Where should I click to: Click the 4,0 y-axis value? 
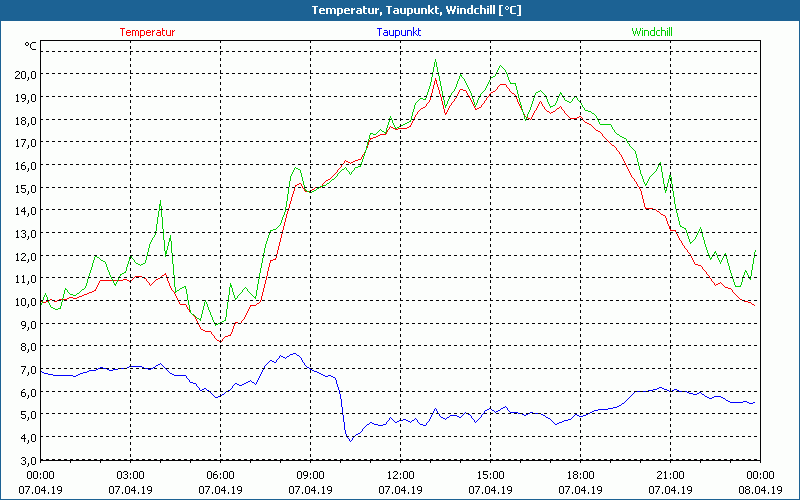pos(28,438)
